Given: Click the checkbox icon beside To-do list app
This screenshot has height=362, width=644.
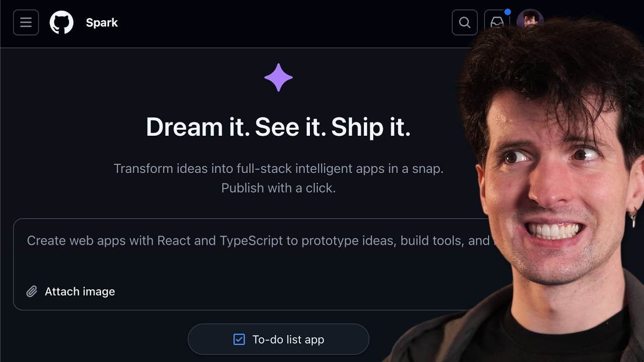Looking at the screenshot, I should (x=239, y=339).
